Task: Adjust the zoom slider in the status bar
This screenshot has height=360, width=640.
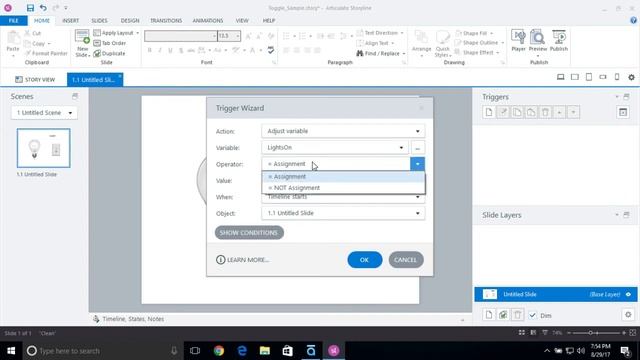Action: click(590, 333)
